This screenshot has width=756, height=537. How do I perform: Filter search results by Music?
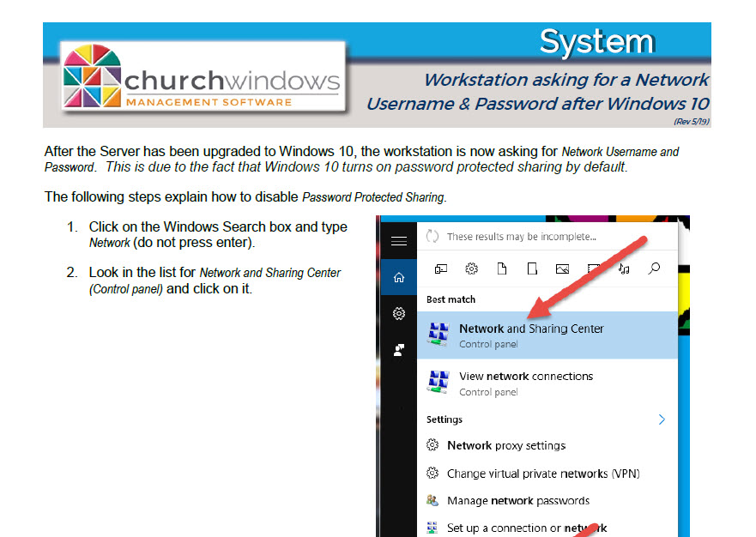pyautogui.click(x=624, y=269)
